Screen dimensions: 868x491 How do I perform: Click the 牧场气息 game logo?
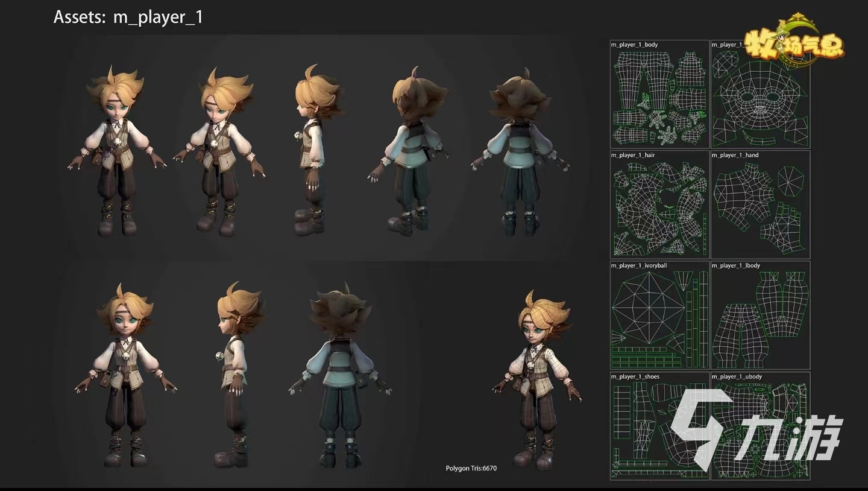(x=794, y=42)
